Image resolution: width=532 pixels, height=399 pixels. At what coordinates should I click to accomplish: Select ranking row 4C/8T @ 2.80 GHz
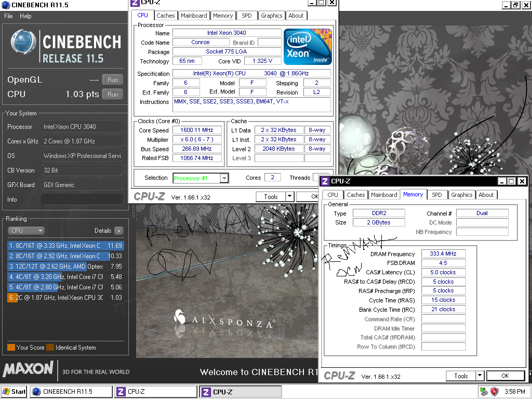65,287
